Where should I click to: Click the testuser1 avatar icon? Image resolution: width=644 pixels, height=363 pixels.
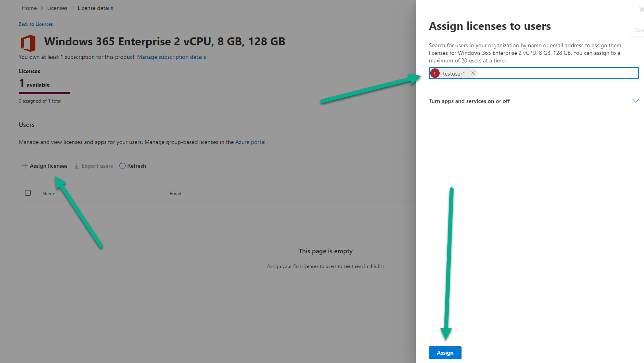tap(435, 73)
